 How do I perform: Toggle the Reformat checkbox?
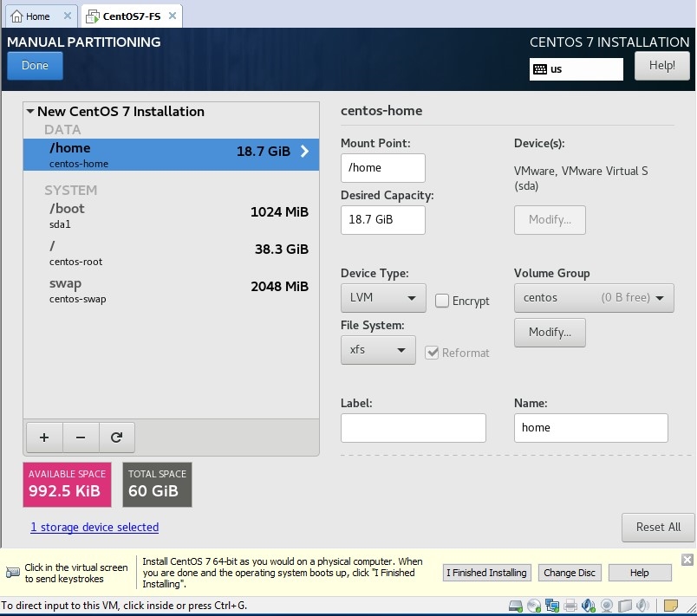pos(433,353)
